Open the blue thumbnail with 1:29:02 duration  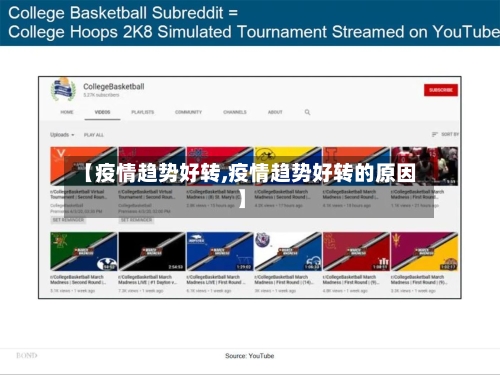click(x=220, y=251)
